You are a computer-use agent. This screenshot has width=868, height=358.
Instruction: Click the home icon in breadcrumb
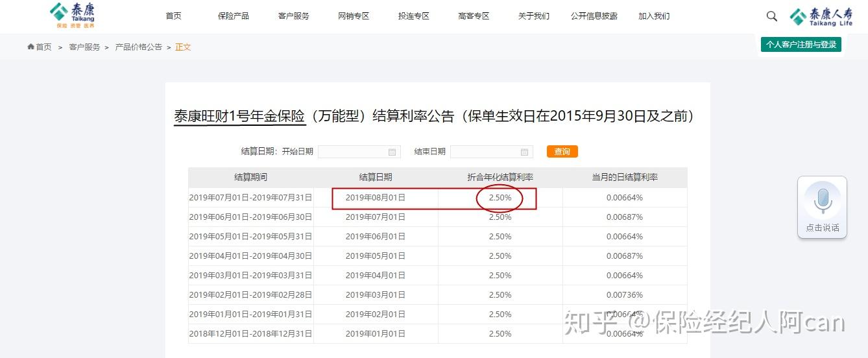tap(30, 47)
